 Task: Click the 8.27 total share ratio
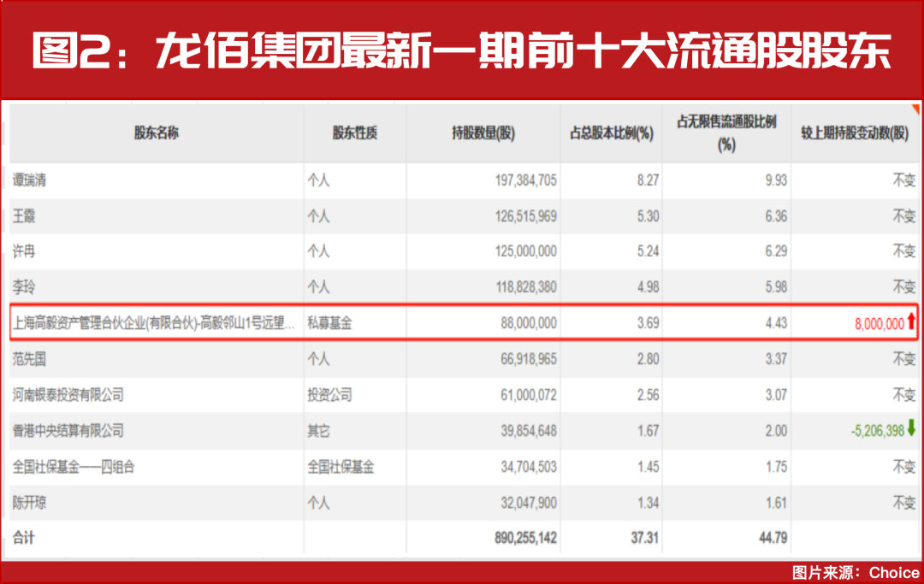pos(648,180)
